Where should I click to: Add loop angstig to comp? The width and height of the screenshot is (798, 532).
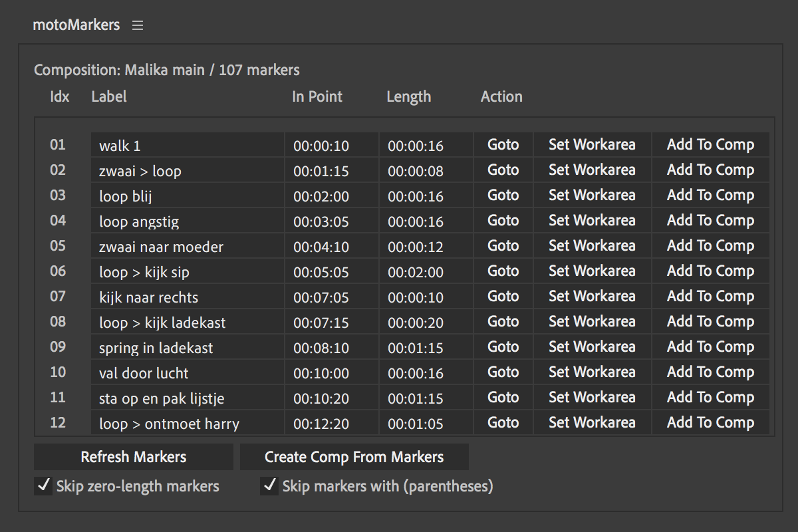[710, 221]
